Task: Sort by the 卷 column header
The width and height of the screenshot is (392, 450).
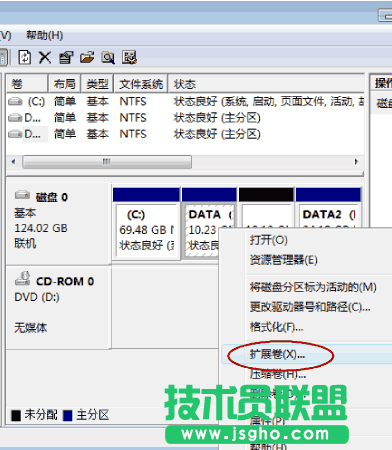Action: 27,84
